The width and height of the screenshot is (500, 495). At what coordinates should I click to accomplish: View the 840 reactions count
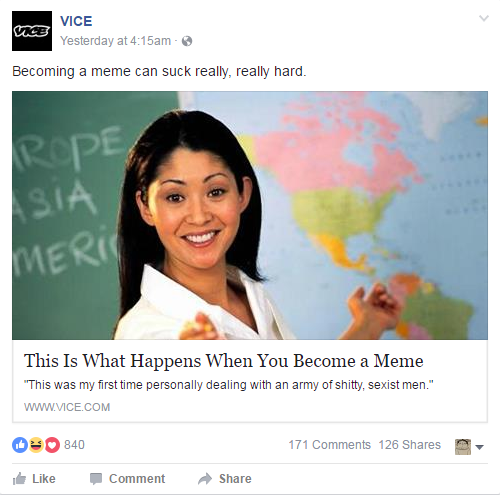click(74, 445)
